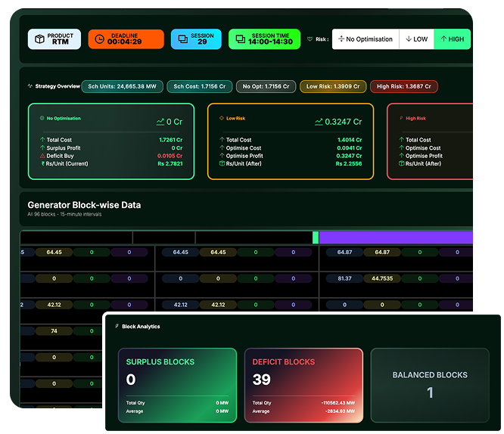
Task: Click the trend chart icon beside 0.3247 Cr
Action: (319, 122)
